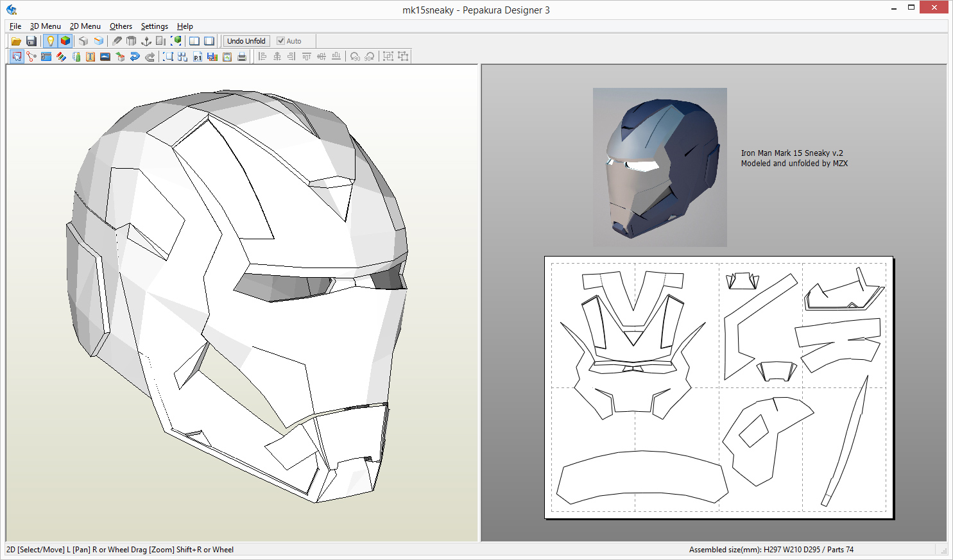Click the Save floppy disk icon
Viewport: 953px width, 560px height.
point(31,41)
